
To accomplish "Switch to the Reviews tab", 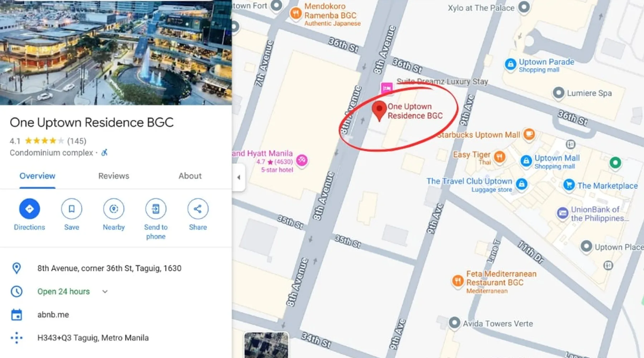I will point(114,176).
